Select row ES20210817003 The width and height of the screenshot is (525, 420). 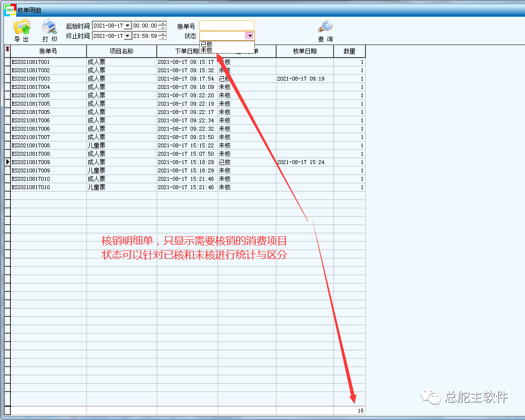coord(188,79)
